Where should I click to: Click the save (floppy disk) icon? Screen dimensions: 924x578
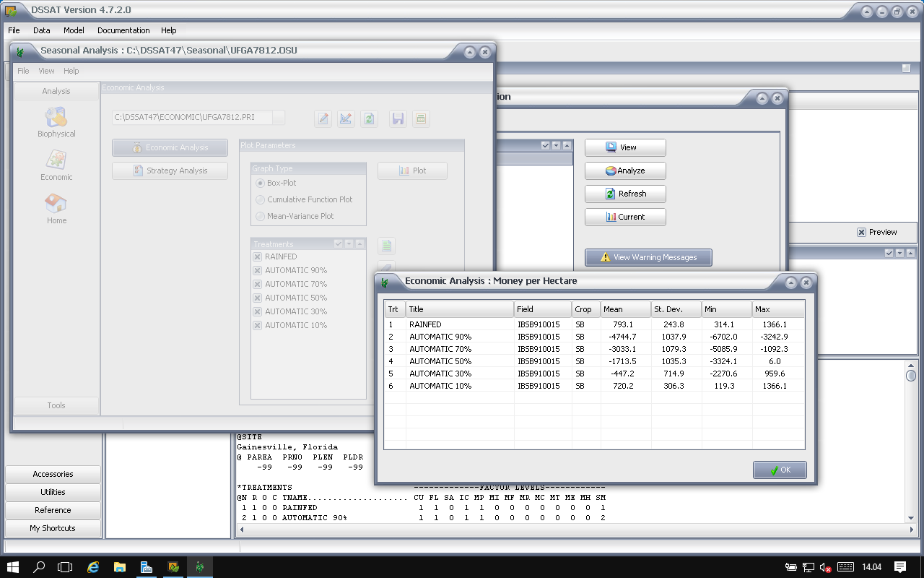(x=398, y=118)
